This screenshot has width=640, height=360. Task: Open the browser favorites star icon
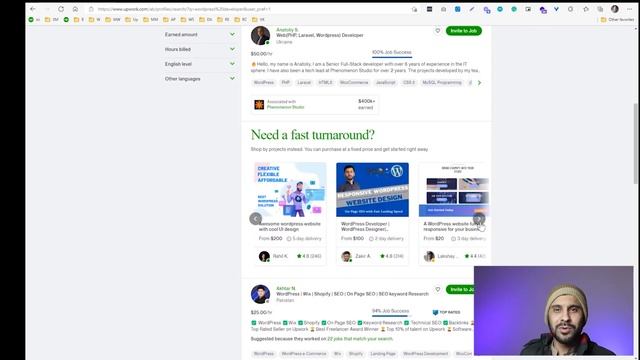pos(586,9)
